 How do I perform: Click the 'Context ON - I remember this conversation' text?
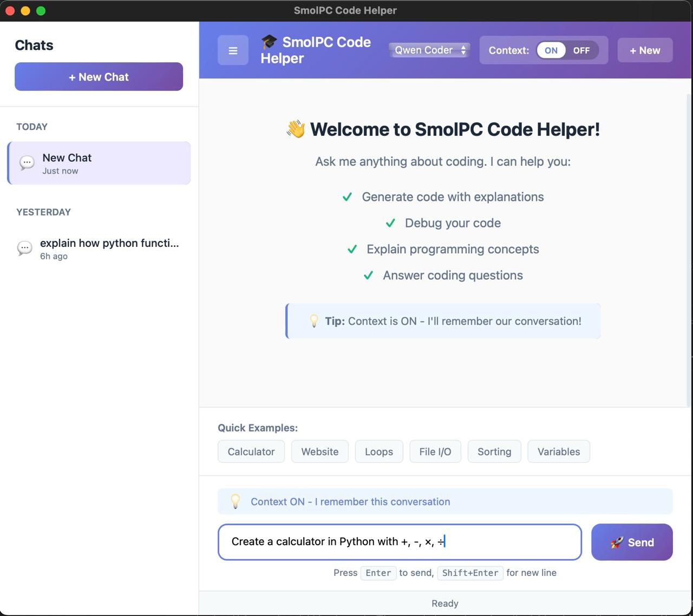[350, 501]
